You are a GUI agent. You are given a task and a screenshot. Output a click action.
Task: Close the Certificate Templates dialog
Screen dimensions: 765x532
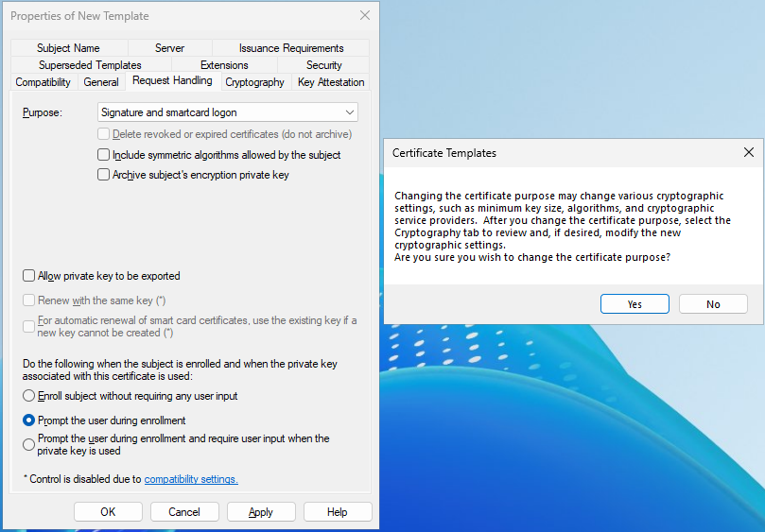748,152
